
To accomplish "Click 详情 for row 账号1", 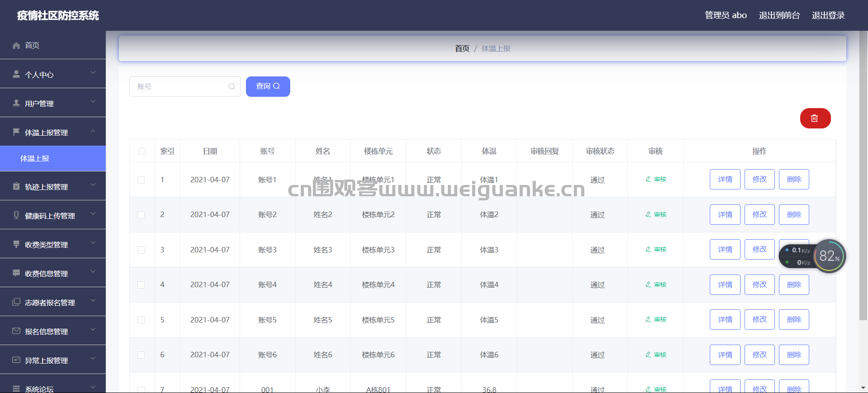I will pyautogui.click(x=725, y=179).
